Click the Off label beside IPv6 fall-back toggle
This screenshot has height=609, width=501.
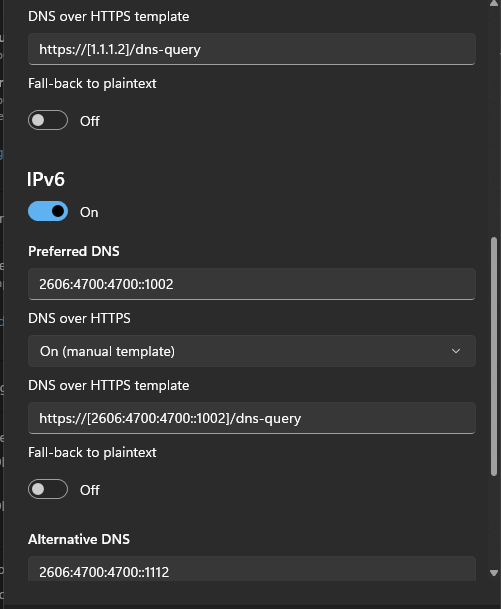tap(90, 490)
